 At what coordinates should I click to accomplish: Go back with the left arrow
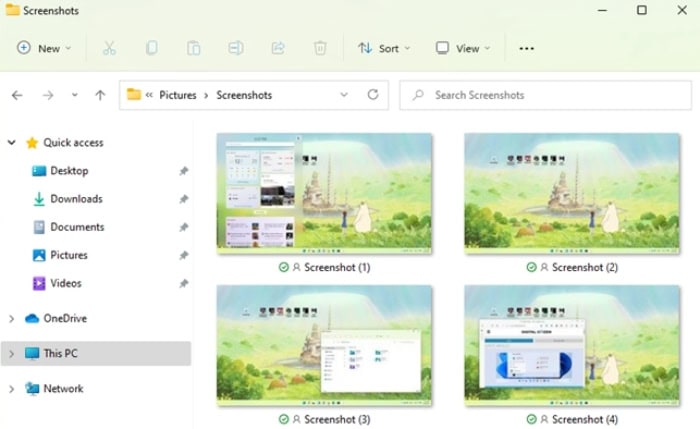(17, 95)
